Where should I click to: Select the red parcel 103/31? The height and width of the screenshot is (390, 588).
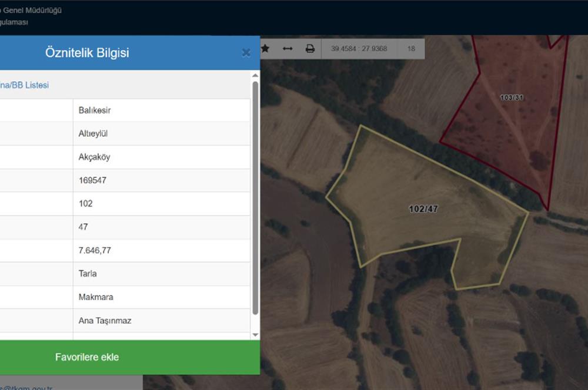coord(511,97)
